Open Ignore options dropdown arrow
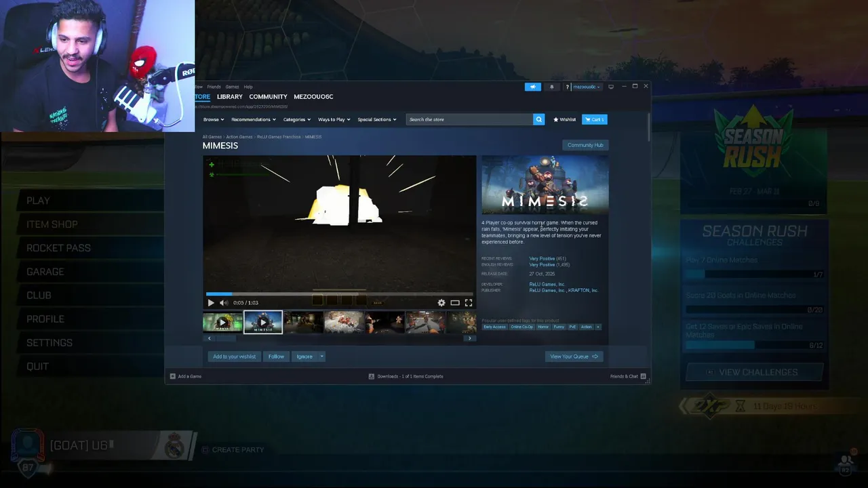This screenshot has height=488, width=868. (x=321, y=357)
